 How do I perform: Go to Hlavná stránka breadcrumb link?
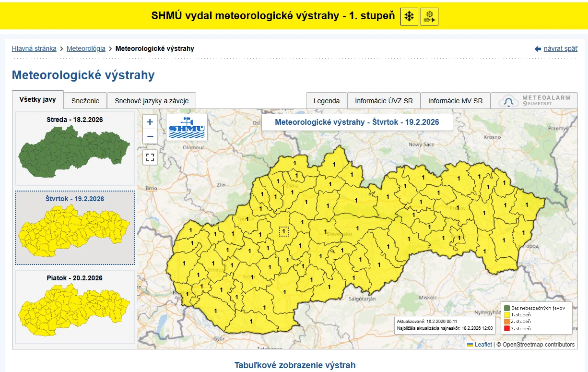click(34, 48)
